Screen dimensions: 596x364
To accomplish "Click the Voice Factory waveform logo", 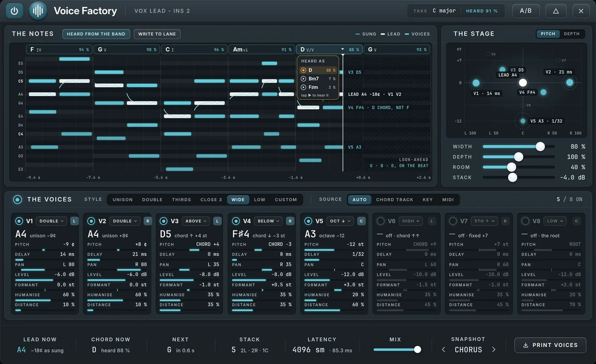I will click(38, 11).
